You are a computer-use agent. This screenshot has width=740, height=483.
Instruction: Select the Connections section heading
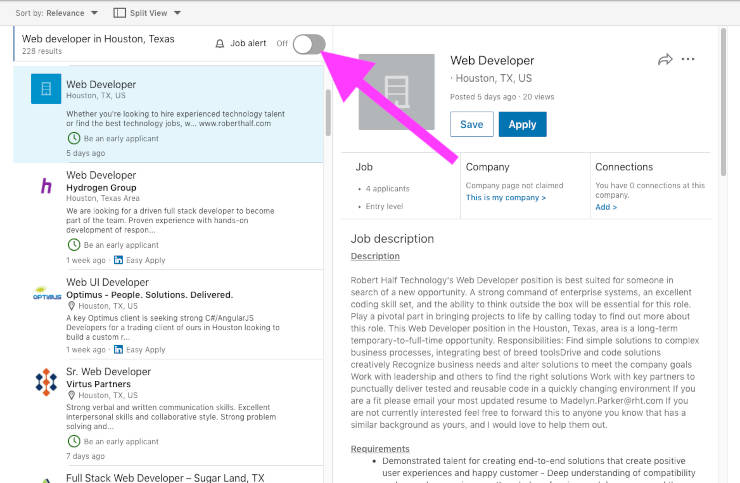624,167
